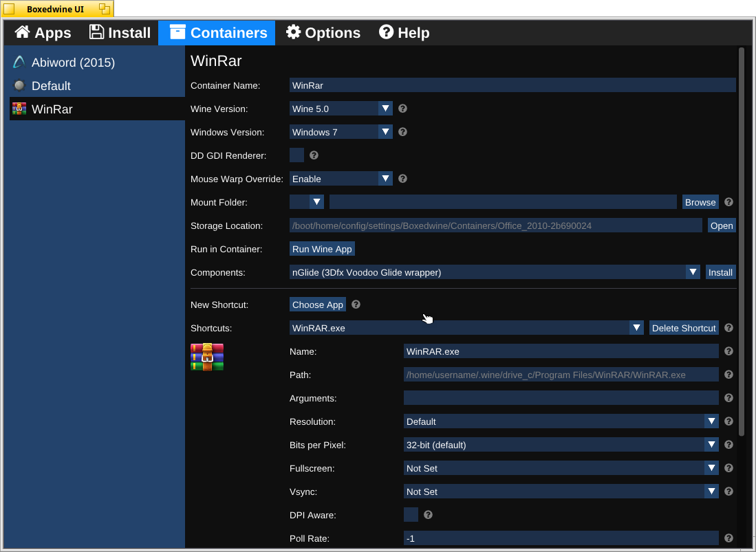Click Install for selected component
756x552 pixels.
click(x=720, y=272)
